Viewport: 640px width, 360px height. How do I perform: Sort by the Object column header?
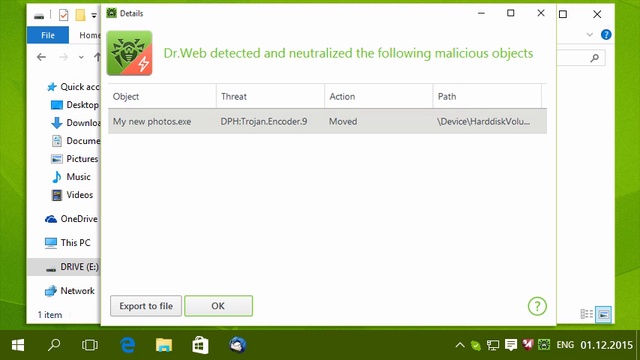pyautogui.click(x=162, y=96)
